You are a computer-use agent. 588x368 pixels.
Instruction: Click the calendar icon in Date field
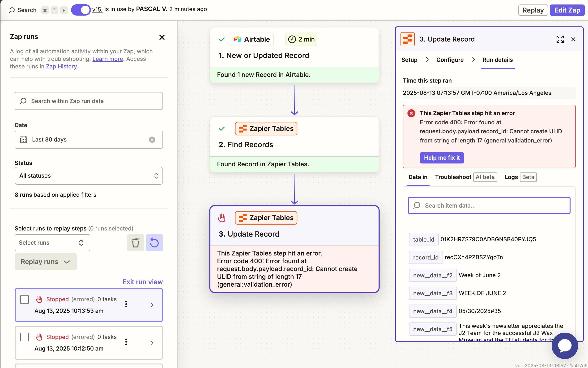pos(23,139)
